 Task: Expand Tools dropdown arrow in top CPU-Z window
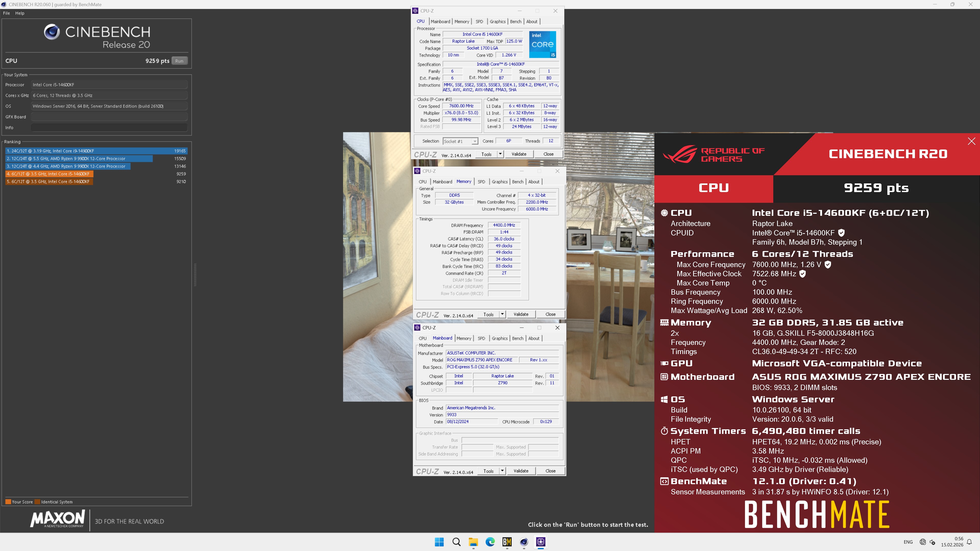coord(500,154)
